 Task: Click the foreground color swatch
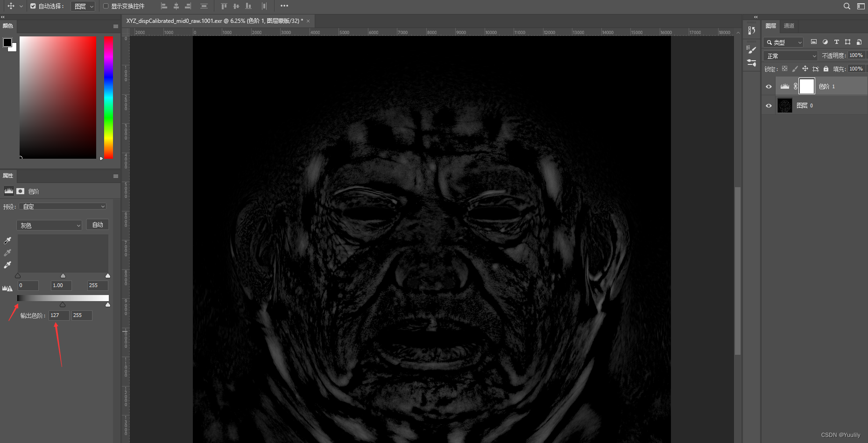7,42
